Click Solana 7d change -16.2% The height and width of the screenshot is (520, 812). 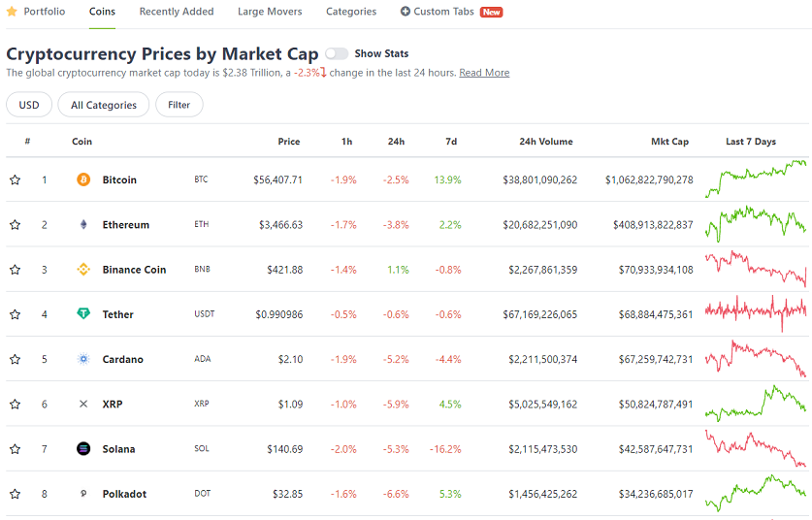[x=445, y=449]
